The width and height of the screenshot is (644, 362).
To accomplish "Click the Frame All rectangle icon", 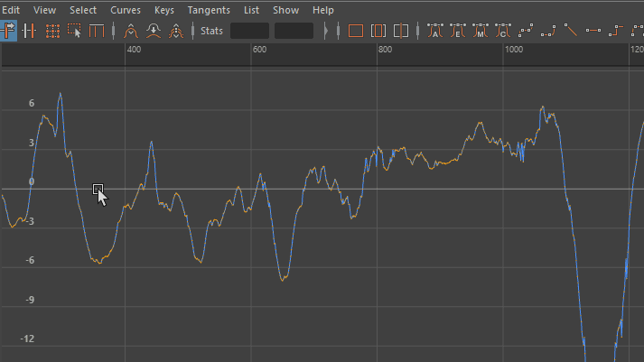I will click(355, 31).
